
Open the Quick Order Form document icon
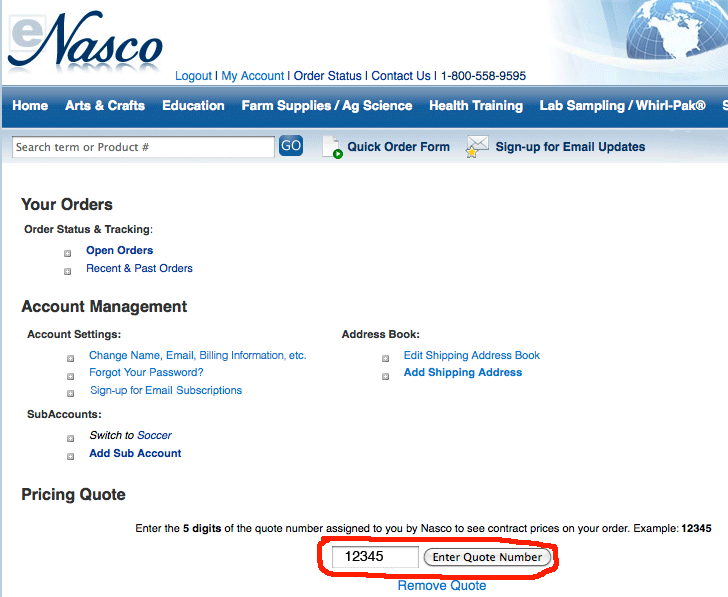332,147
